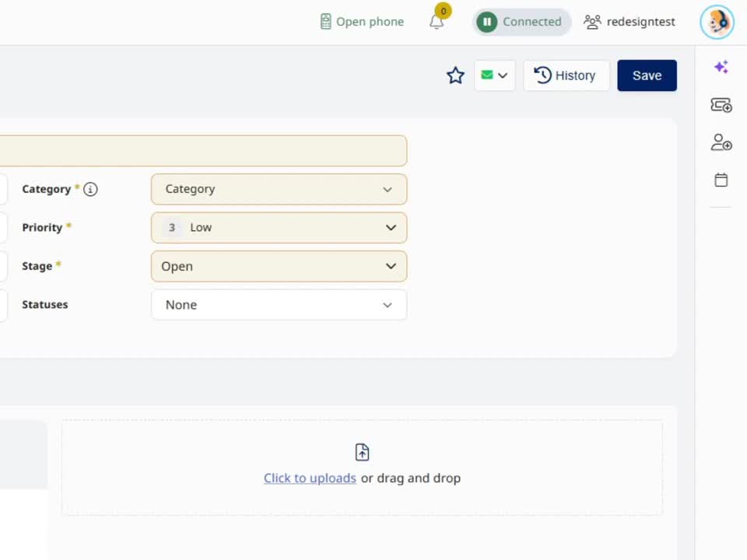Open the Priority dropdown showing Low

coord(279,228)
